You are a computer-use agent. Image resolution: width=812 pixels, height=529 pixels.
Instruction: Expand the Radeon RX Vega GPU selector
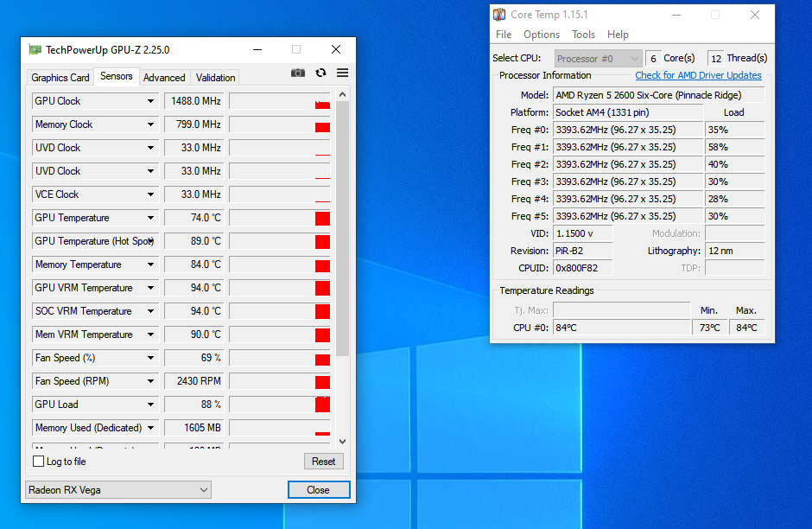click(118, 489)
